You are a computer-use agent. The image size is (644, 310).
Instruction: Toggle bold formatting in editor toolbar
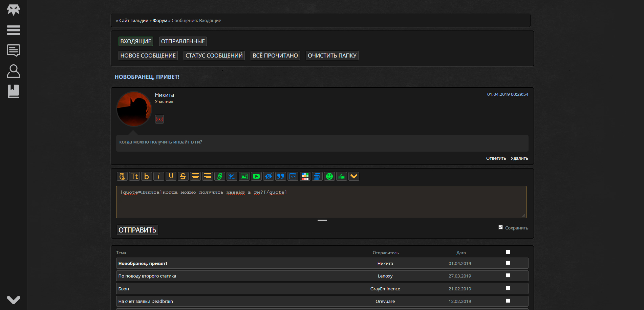pyautogui.click(x=147, y=176)
